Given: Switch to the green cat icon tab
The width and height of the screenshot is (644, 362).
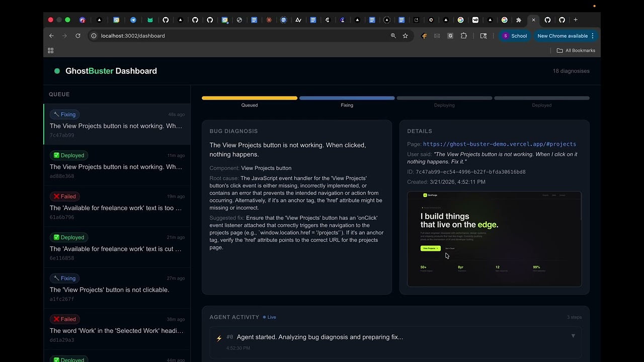Looking at the screenshot, I should pos(150,20).
